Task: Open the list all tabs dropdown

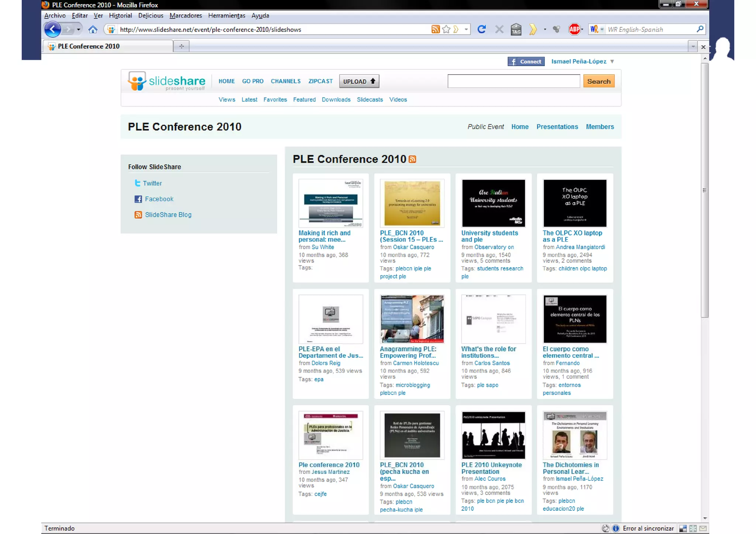Action: (x=693, y=46)
